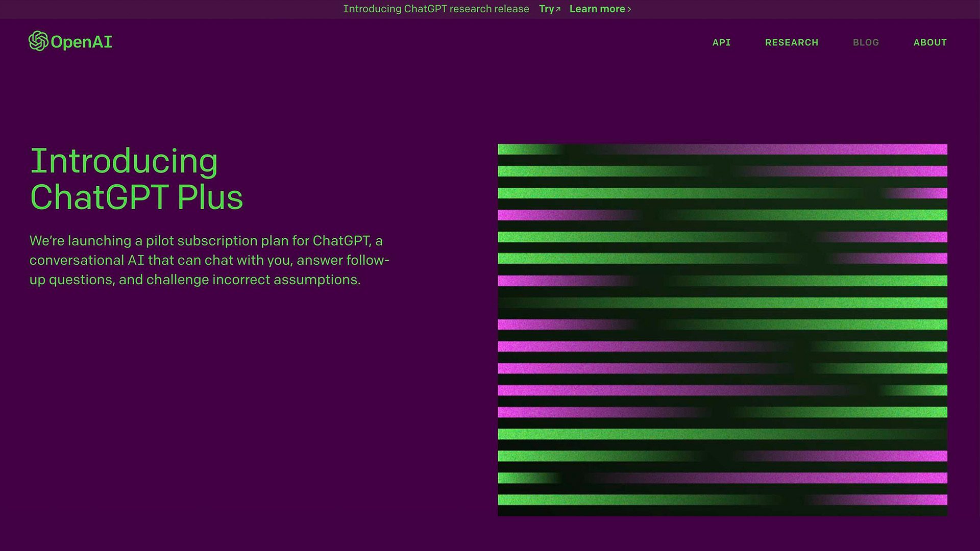980x551 pixels.
Task: Open the API menu item
Action: click(x=721, y=42)
